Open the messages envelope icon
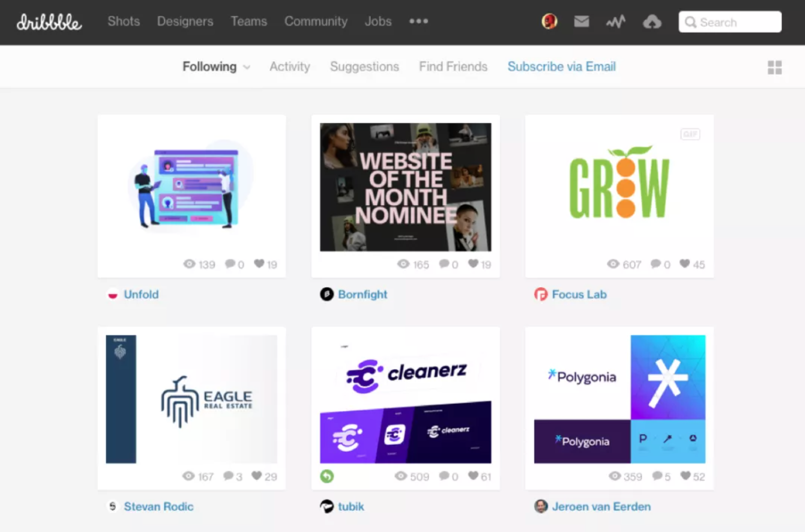The width and height of the screenshot is (805, 532). coord(582,21)
